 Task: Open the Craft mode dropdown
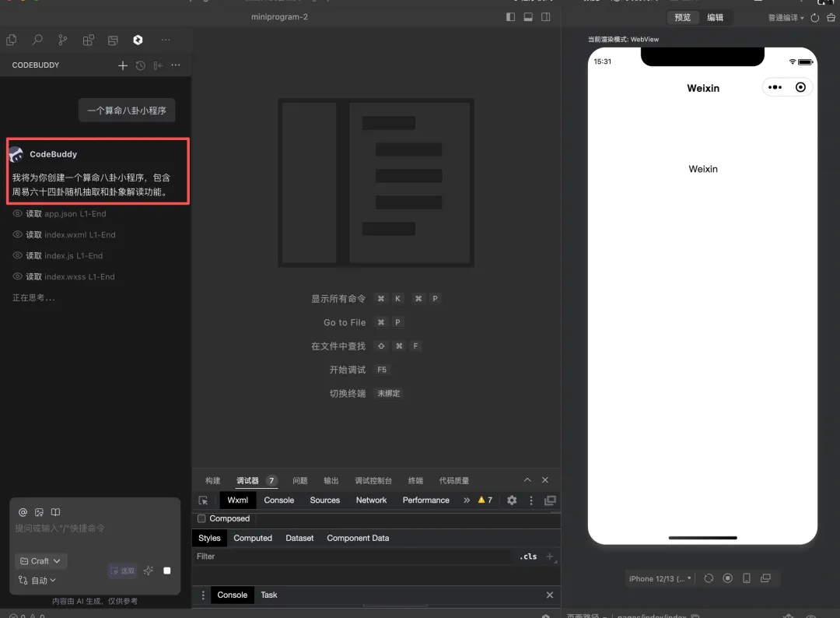tap(40, 561)
